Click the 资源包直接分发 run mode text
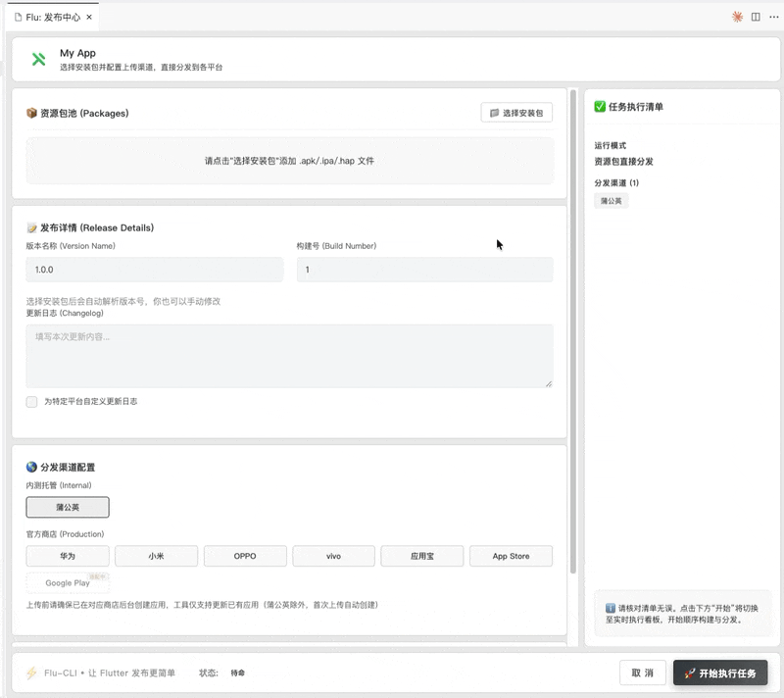 pos(623,162)
